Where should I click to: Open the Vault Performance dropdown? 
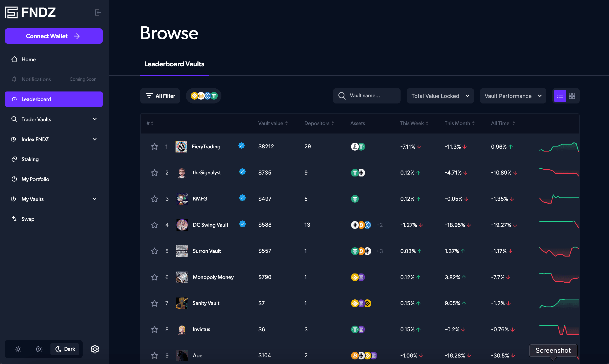513,96
